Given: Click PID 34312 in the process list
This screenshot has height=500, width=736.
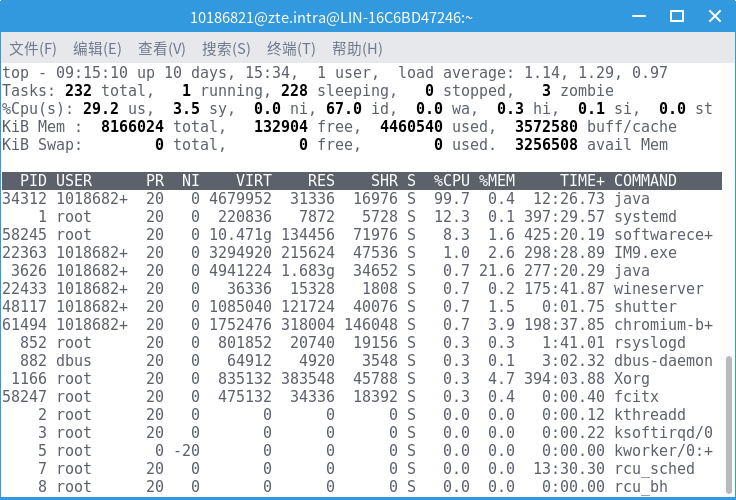Looking at the screenshot, I should tap(24, 199).
